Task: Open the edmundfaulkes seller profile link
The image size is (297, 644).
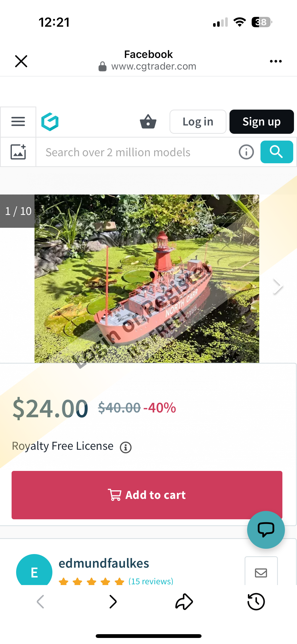Action: 104,563
